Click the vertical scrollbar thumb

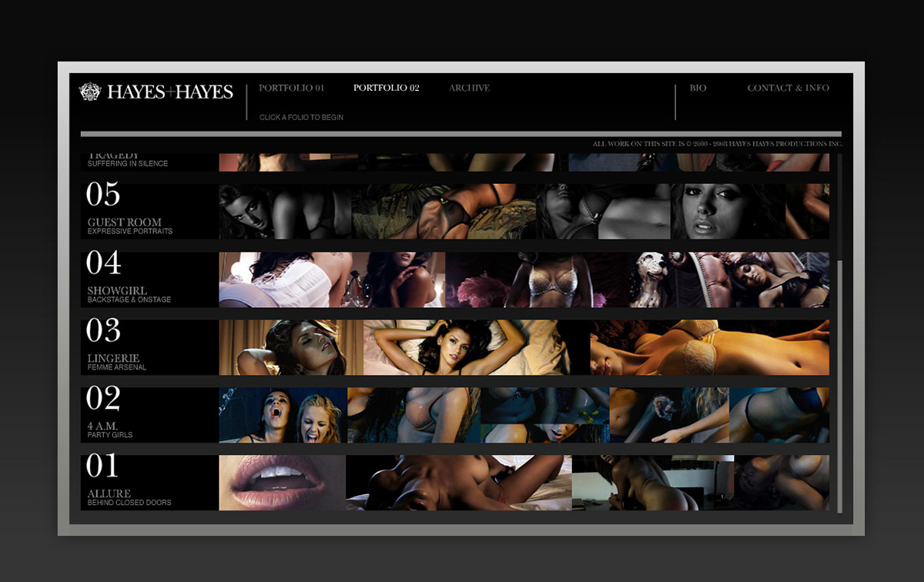point(839,387)
